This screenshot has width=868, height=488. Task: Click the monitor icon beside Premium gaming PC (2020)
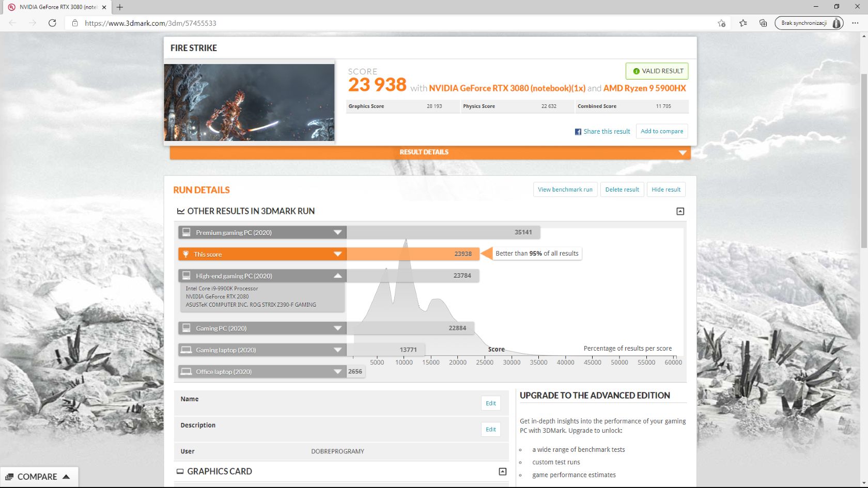(187, 232)
